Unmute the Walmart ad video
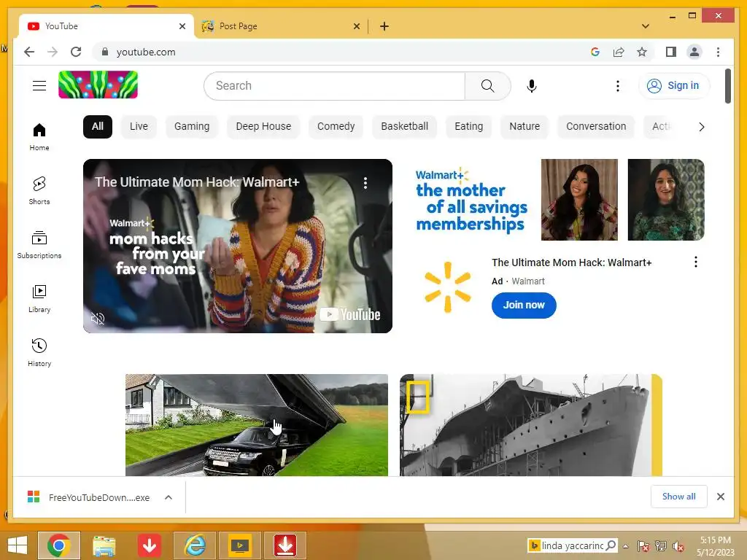The width and height of the screenshot is (747, 560). [98, 319]
